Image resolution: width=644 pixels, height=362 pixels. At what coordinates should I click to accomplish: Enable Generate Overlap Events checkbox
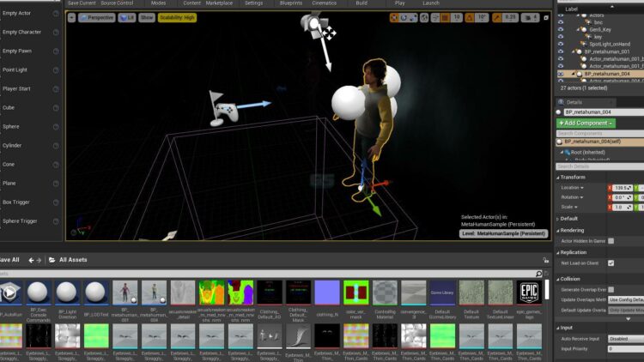(x=611, y=290)
